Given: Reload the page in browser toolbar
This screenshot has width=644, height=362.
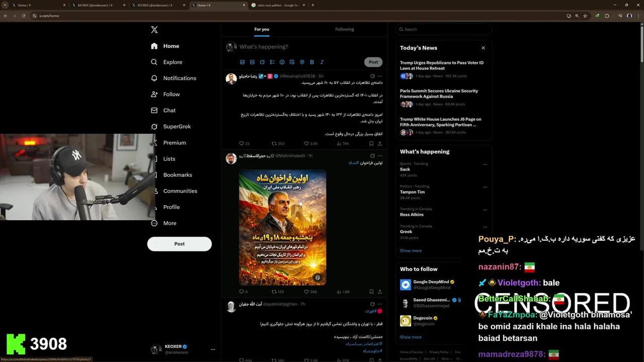Looking at the screenshot, I should (x=23, y=16).
